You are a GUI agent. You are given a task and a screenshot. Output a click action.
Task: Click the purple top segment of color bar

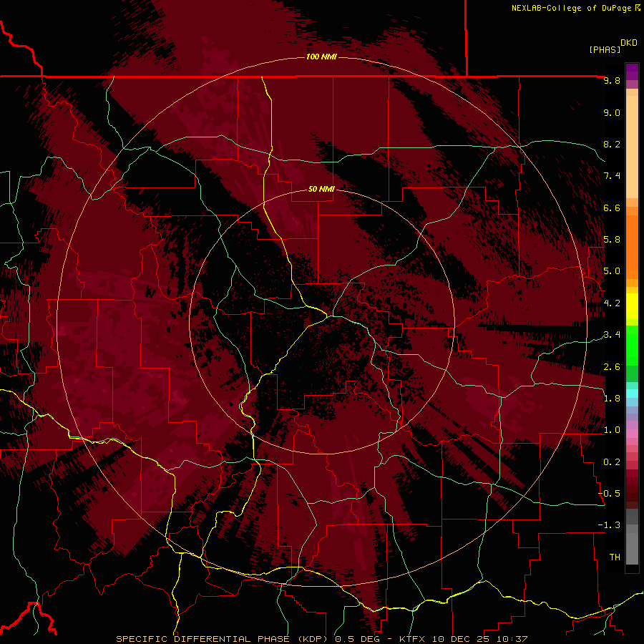(x=632, y=72)
